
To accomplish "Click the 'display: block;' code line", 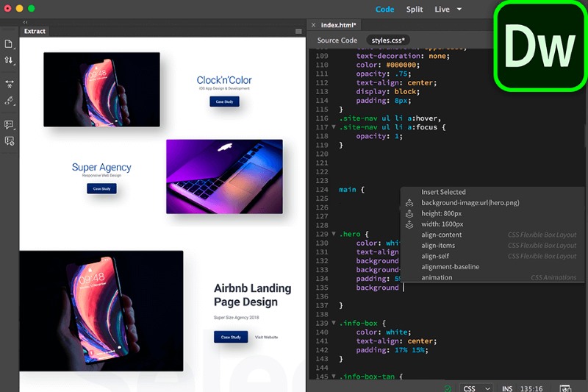I will (x=388, y=91).
